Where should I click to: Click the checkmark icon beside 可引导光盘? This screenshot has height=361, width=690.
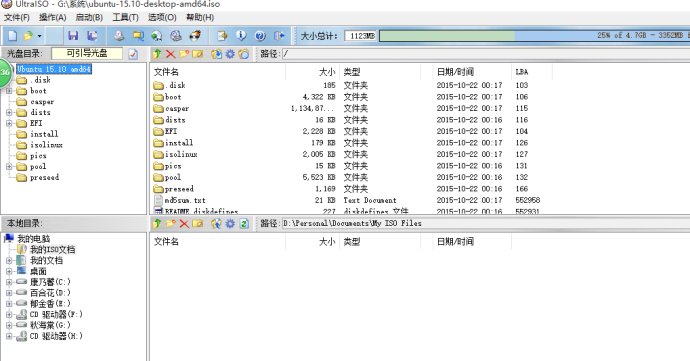[133, 54]
